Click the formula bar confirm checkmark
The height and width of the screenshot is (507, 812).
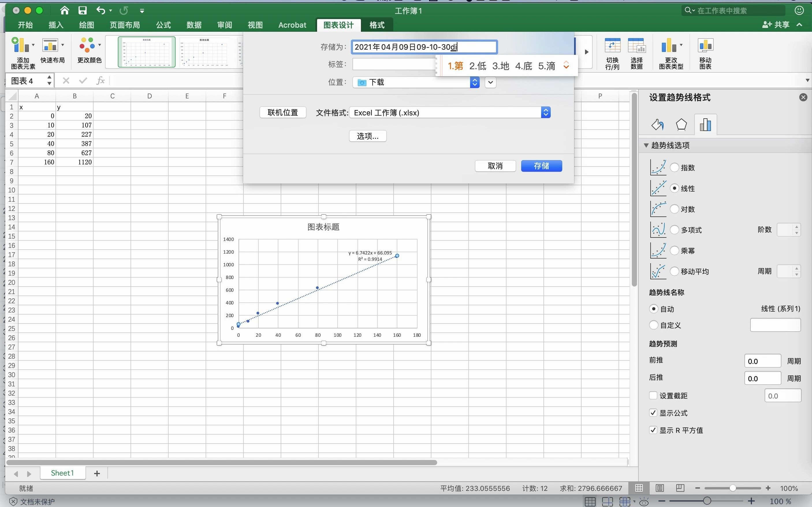83,81
